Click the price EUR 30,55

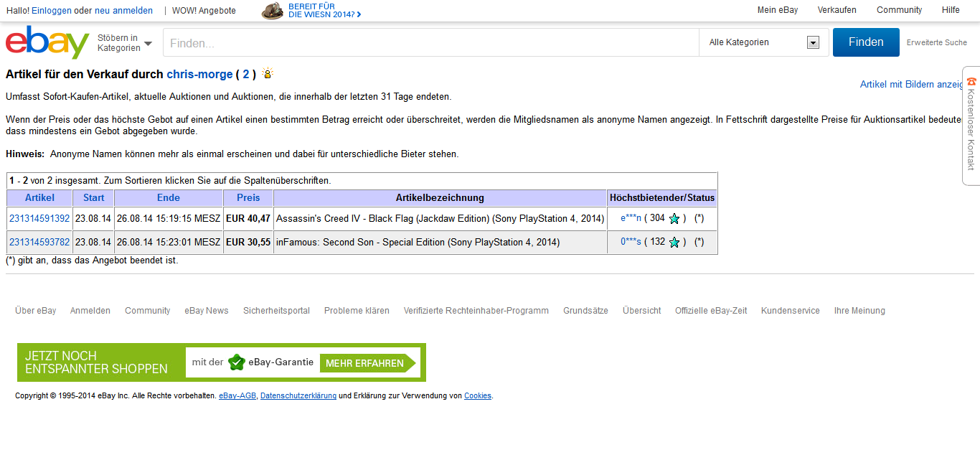pyautogui.click(x=248, y=243)
